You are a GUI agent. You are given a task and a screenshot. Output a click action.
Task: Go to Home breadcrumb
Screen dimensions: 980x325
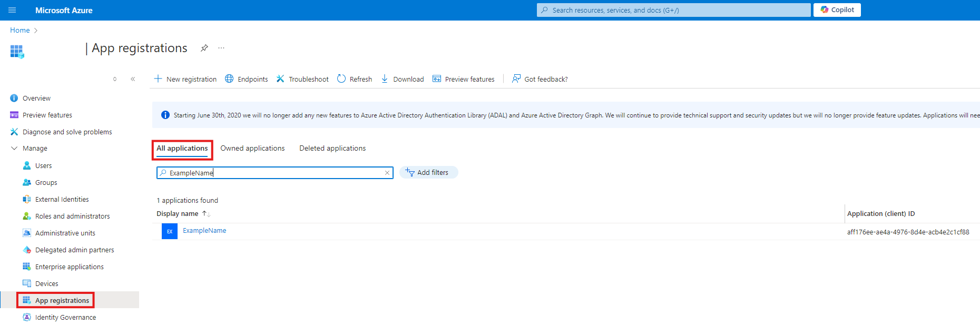[x=20, y=30]
